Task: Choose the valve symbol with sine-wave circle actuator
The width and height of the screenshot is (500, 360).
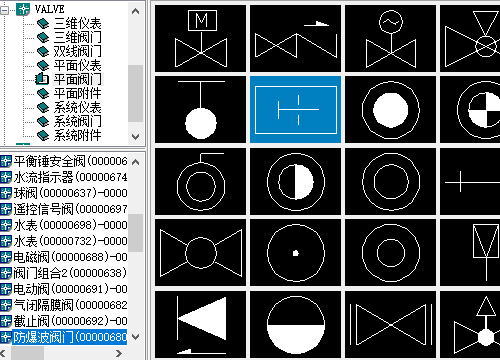Action: click(390, 38)
